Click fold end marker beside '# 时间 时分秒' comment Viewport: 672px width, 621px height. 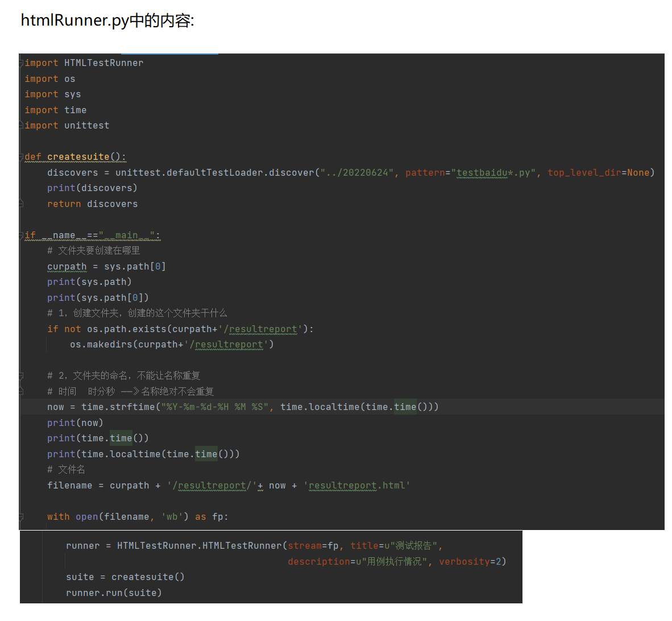coord(21,391)
